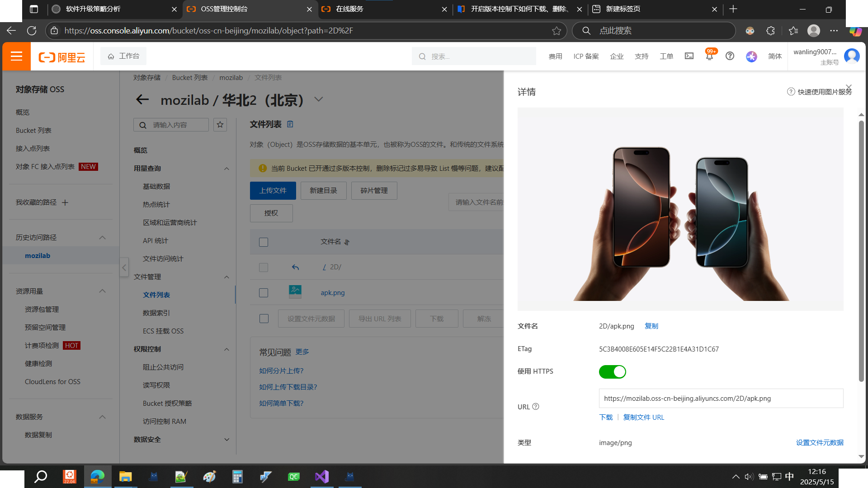
Task: Collapse the 资源用量 group
Action: point(102,291)
